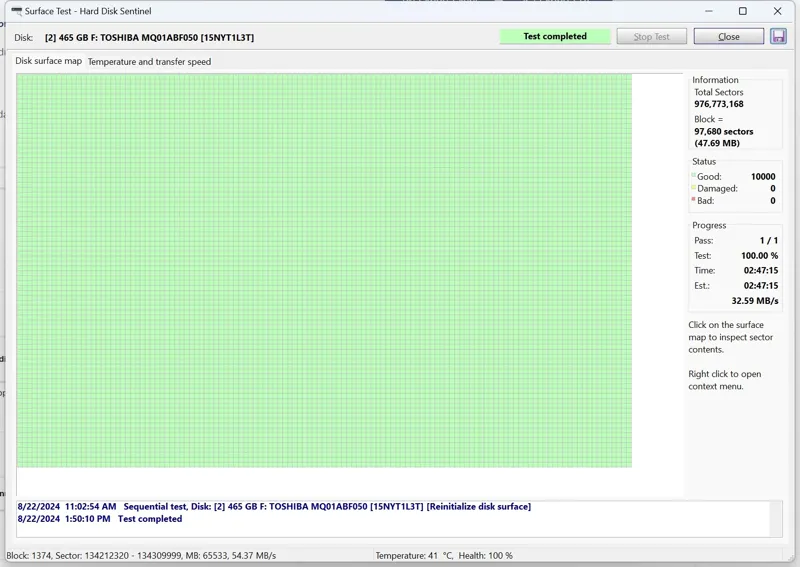Viewport: 800px width, 567px height.
Task: Maximize the Surface Test window
Action: click(742, 11)
